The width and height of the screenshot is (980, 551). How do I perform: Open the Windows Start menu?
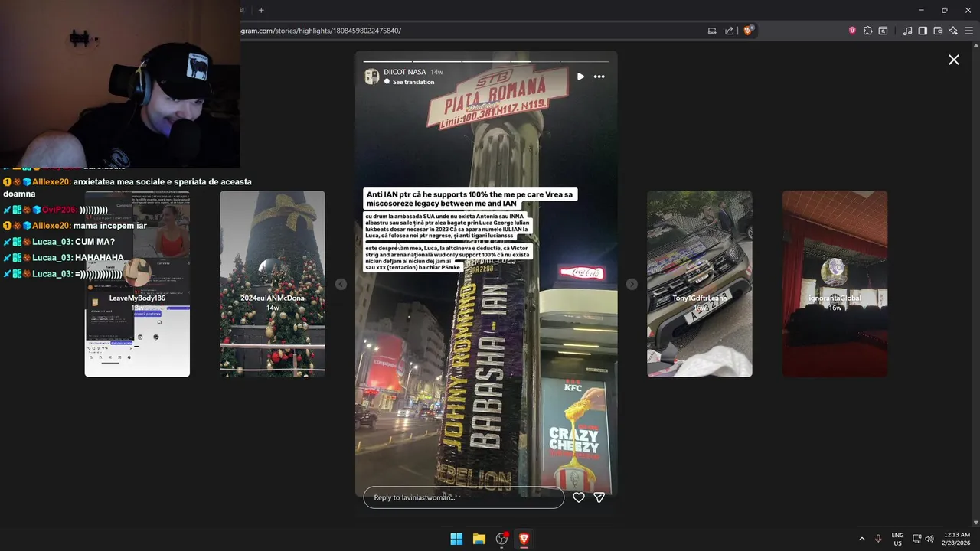(x=456, y=539)
